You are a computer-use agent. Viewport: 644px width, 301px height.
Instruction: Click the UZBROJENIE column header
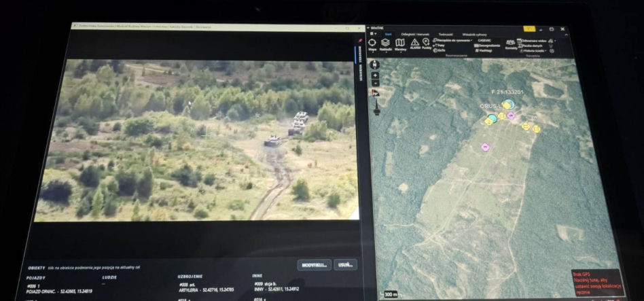pos(190,277)
